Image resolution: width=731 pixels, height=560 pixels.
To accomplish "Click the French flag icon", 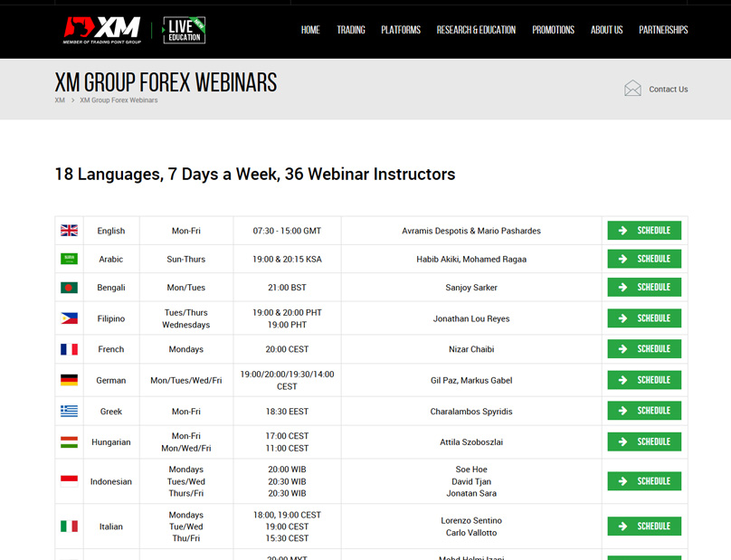I will (x=69, y=349).
